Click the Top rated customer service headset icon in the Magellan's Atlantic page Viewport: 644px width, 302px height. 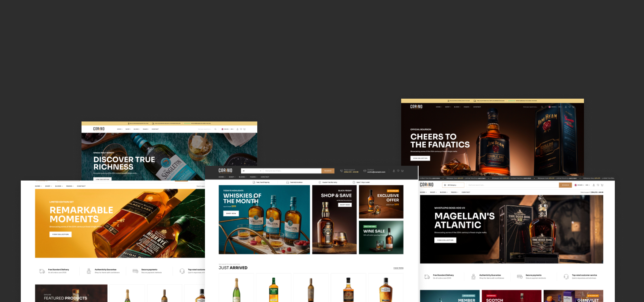coord(566,276)
